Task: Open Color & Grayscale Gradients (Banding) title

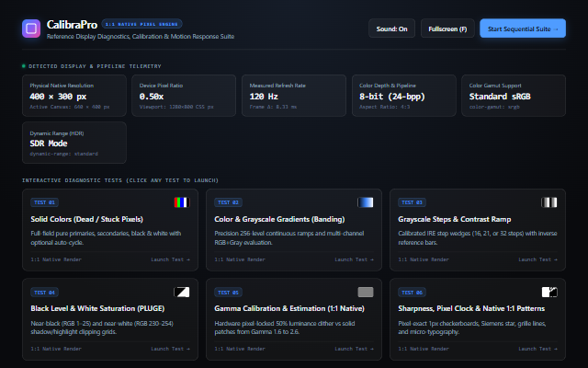Action: pyautogui.click(x=279, y=219)
